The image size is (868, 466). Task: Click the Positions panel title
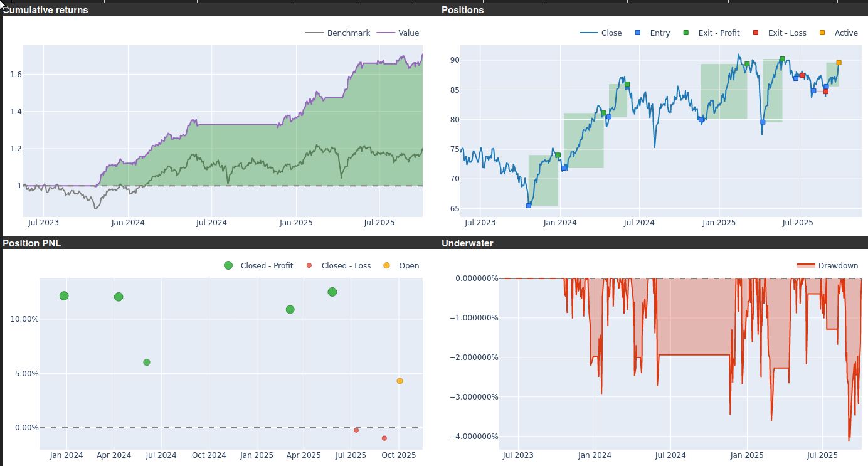[463, 10]
